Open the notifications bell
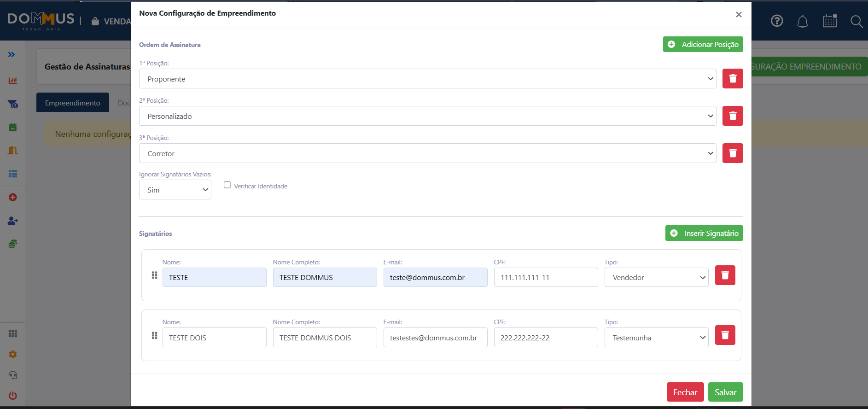868x409 pixels. pyautogui.click(x=803, y=21)
